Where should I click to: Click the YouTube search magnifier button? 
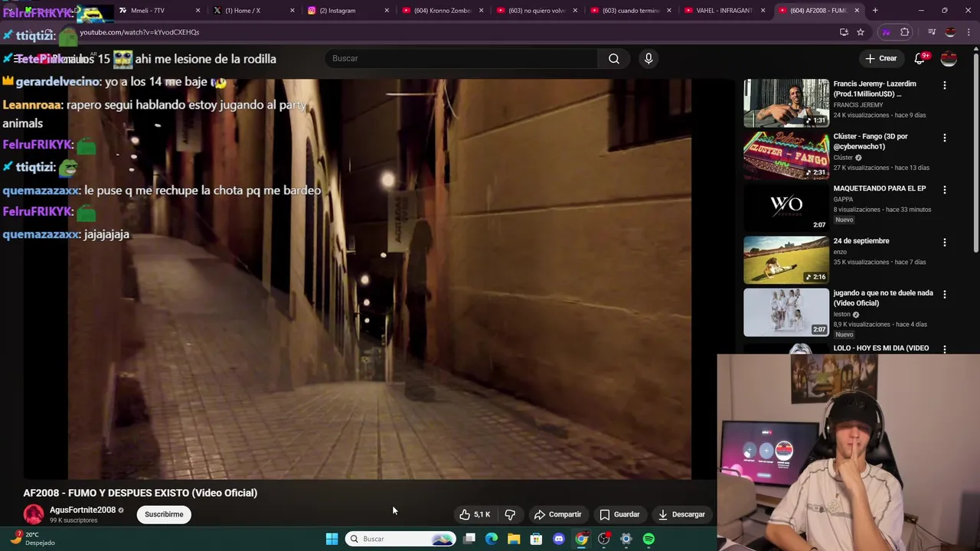[x=614, y=58]
